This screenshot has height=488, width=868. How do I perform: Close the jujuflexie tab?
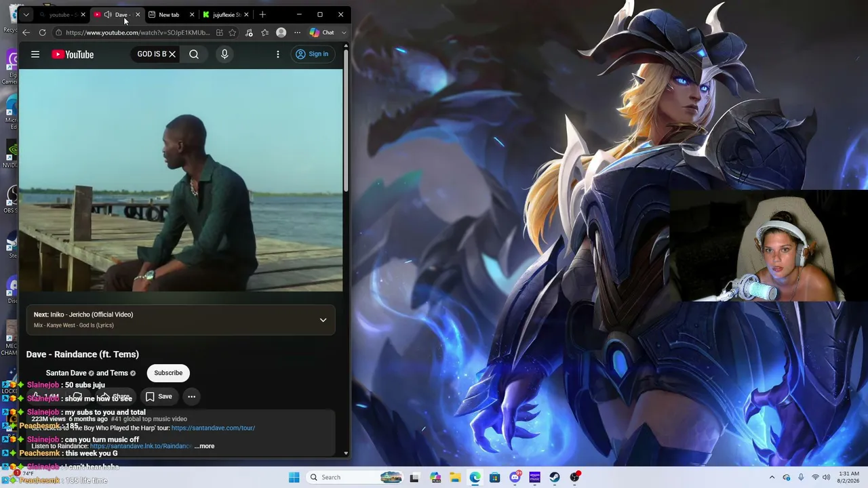point(246,14)
